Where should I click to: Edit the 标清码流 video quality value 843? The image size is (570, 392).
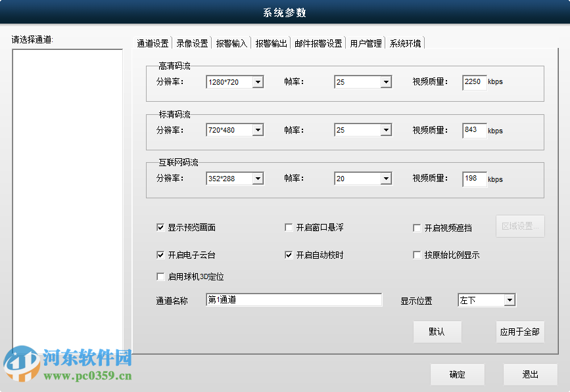pos(474,131)
